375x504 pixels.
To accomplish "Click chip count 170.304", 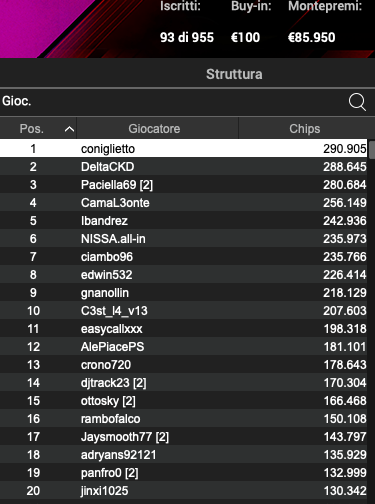I will point(345,383).
